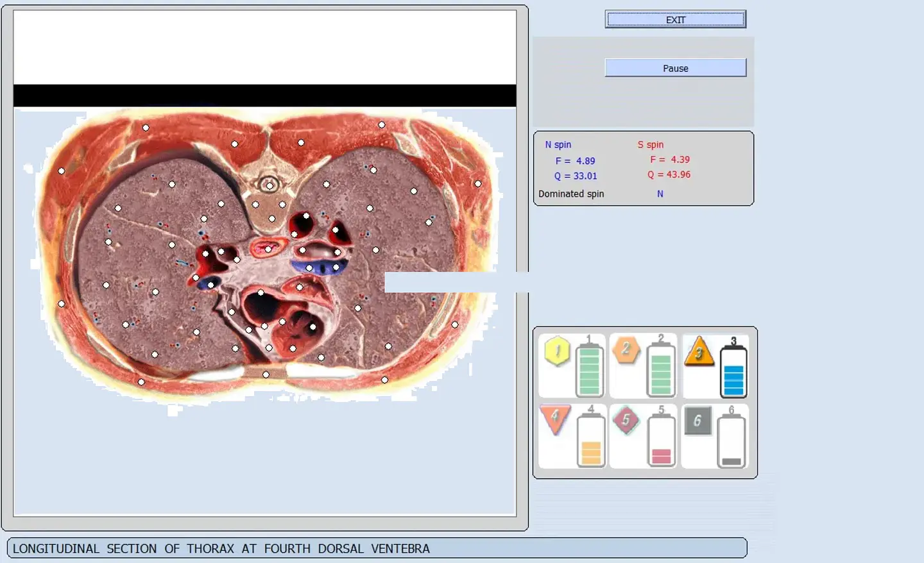Select the red battery gauge number 5
The image size is (924, 563).
[662, 439]
